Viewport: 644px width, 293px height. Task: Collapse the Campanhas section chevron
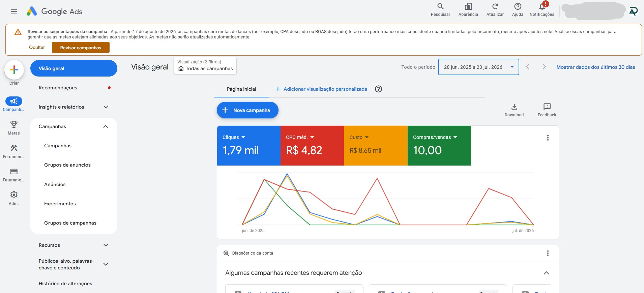click(x=106, y=126)
